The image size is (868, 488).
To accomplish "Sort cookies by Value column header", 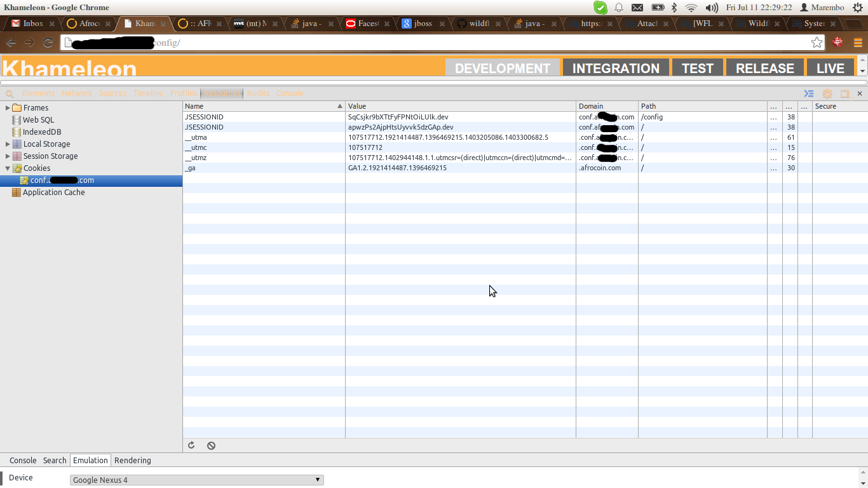I will click(461, 106).
